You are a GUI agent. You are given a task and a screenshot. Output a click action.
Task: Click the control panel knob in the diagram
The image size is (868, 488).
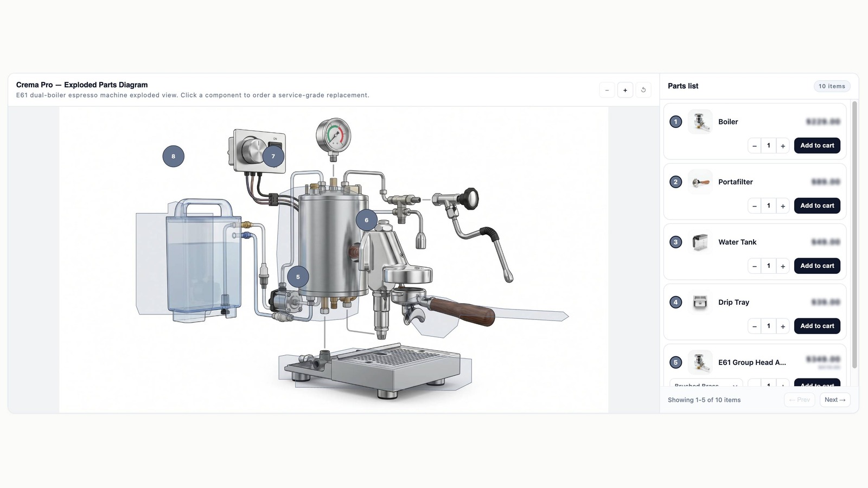253,150
